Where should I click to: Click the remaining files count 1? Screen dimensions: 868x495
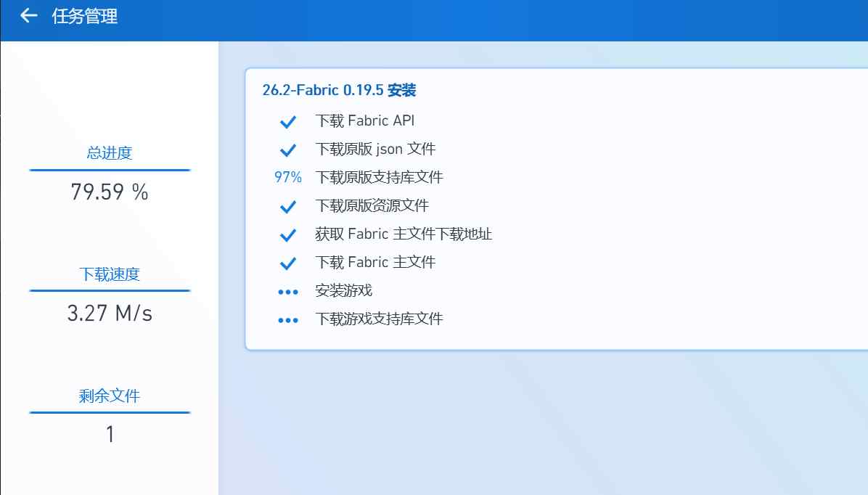pos(110,434)
